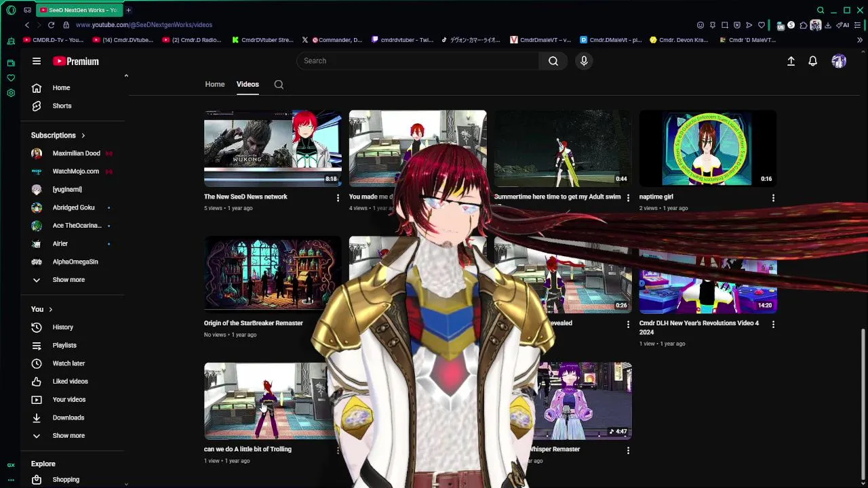The height and width of the screenshot is (488, 868).
Task: Click the YouTube search input field
Action: coord(418,61)
